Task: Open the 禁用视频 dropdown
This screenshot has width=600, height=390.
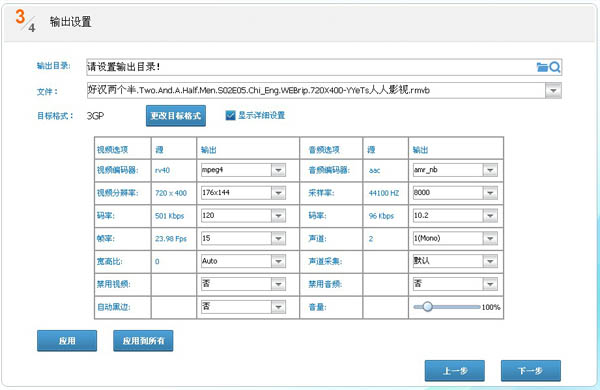Action: pos(278,284)
